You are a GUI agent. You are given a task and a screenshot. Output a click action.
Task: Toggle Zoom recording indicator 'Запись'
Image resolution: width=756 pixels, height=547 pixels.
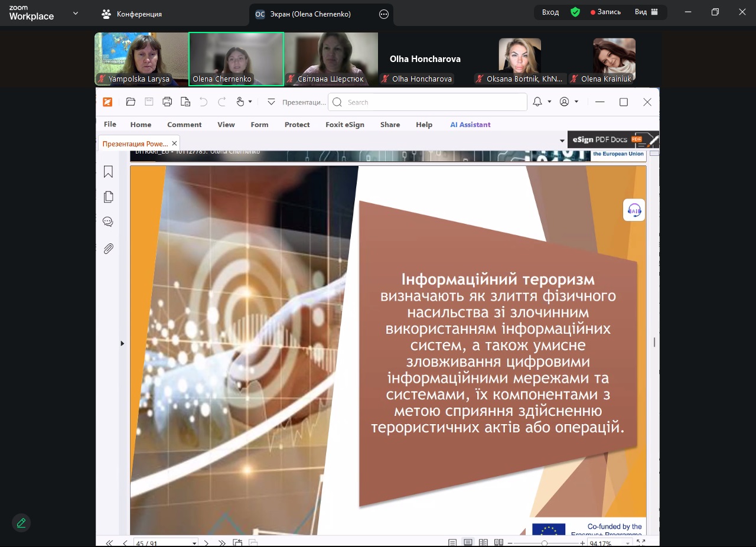[605, 12]
